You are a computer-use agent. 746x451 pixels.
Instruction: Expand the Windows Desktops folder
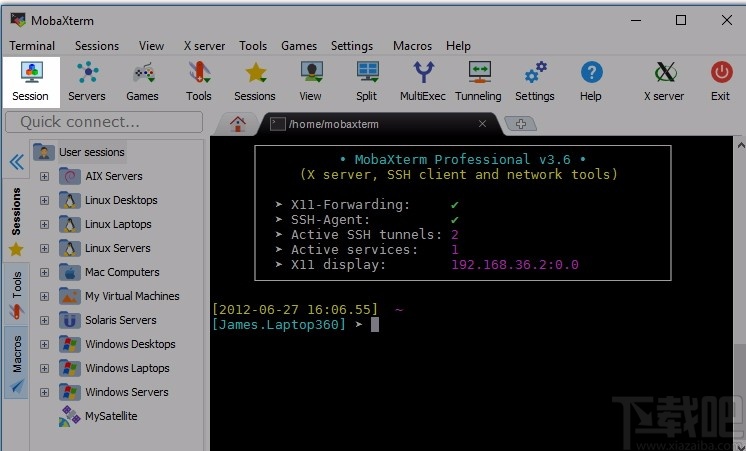44,344
